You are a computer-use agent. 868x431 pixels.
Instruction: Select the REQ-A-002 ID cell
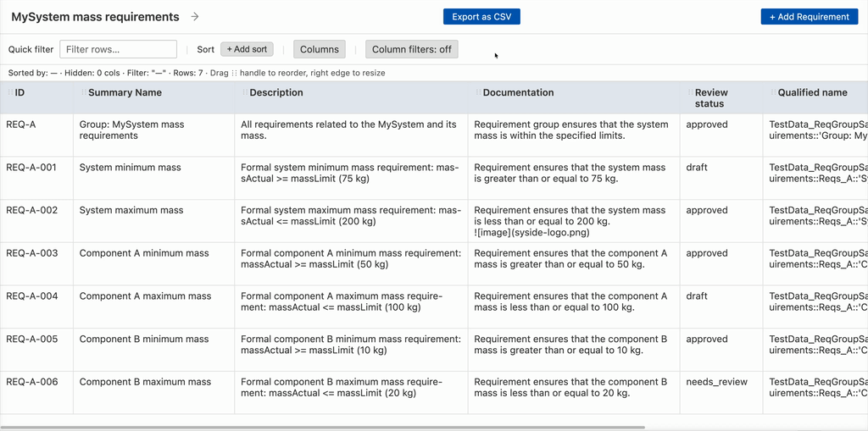tap(36, 221)
